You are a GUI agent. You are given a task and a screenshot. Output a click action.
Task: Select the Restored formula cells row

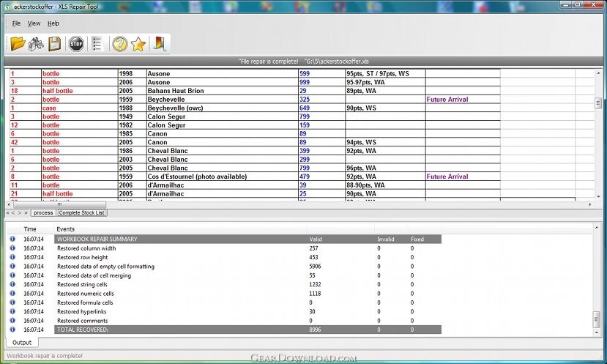[x=247, y=302]
